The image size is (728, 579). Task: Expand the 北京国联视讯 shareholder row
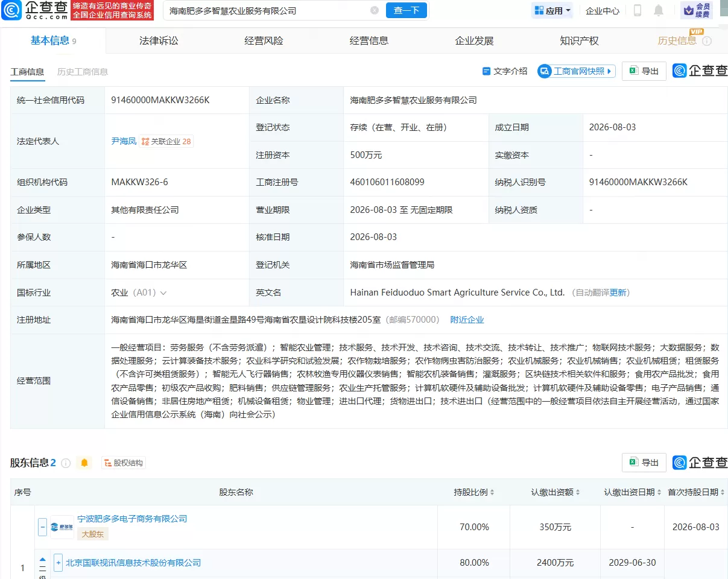pos(58,563)
